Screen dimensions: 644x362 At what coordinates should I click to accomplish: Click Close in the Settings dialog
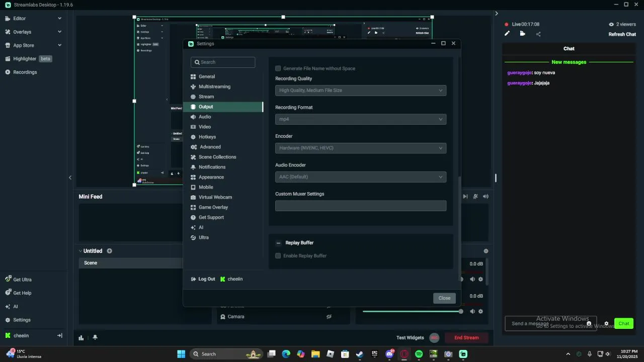[444, 298]
